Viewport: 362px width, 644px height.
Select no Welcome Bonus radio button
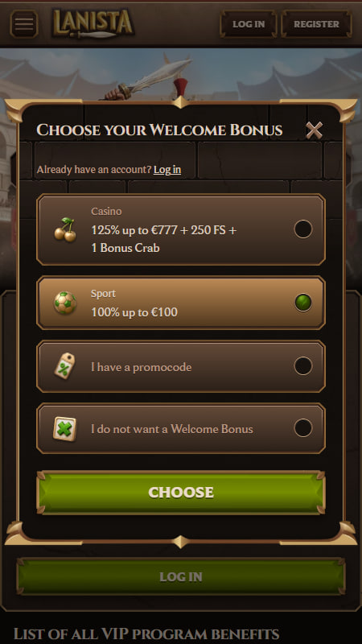coord(303,428)
